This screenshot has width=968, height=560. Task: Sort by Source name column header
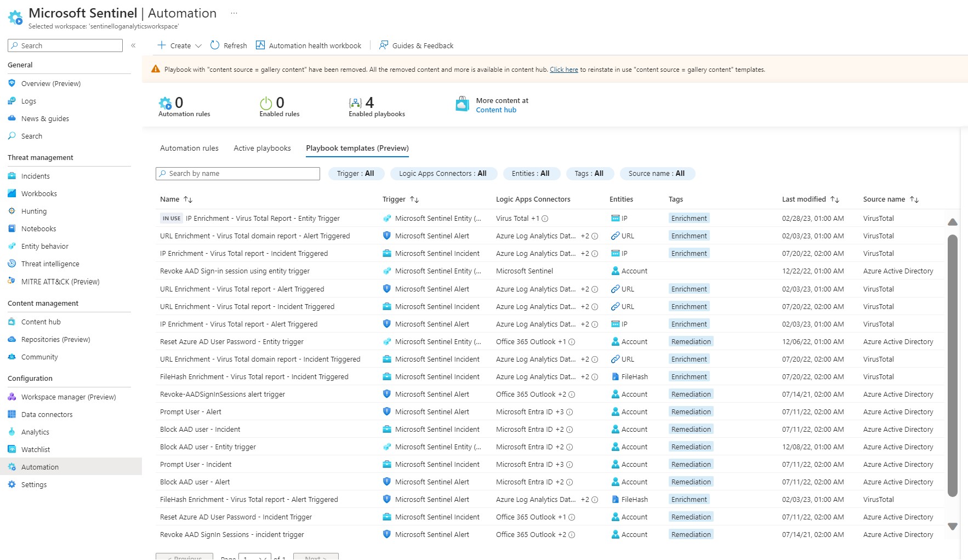[x=890, y=199]
